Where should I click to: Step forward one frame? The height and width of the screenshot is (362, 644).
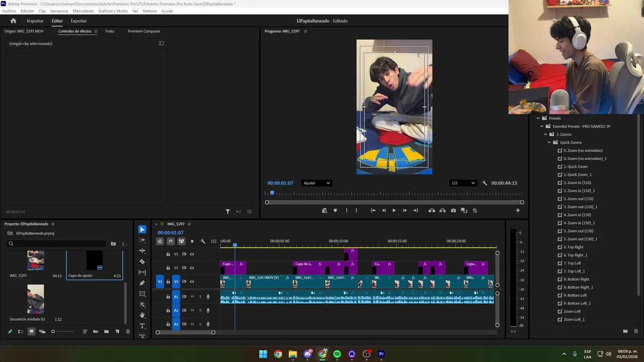[x=405, y=211]
